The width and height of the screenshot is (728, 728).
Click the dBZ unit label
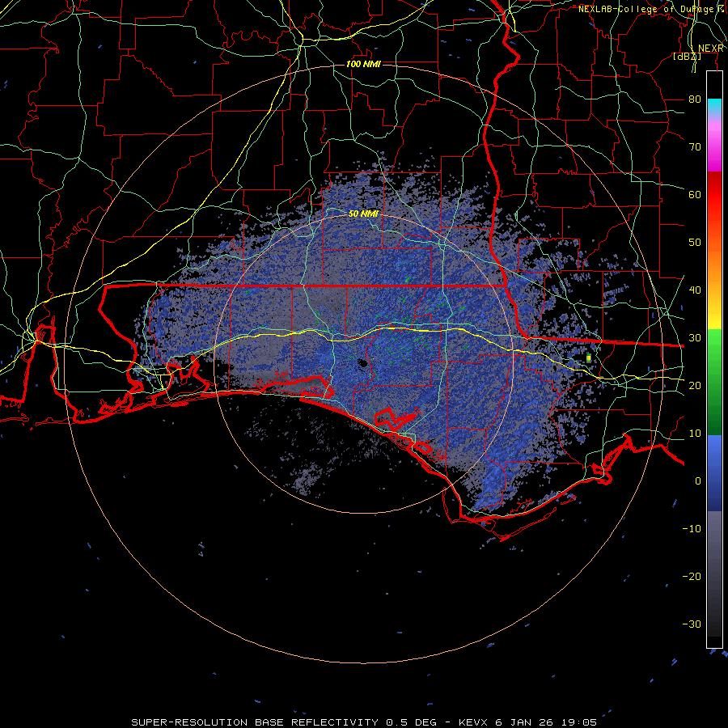[x=687, y=57]
